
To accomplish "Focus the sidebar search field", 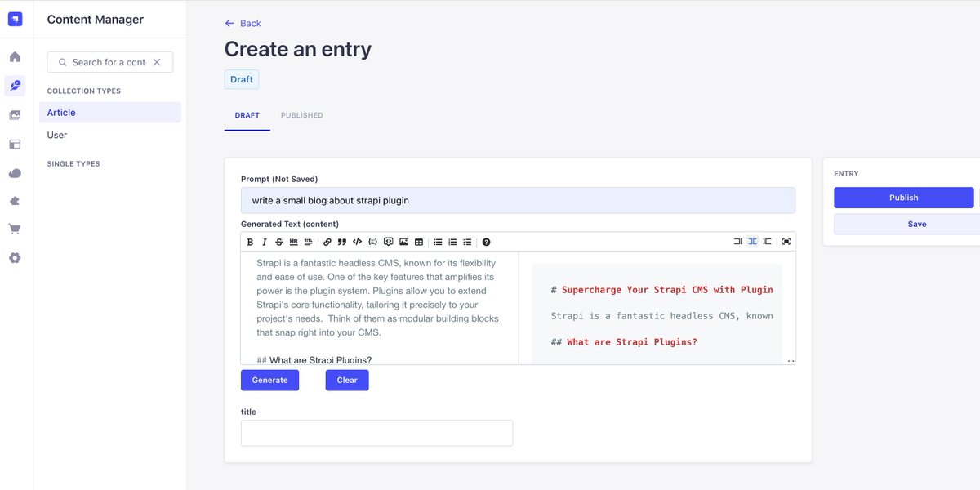I will 110,62.
